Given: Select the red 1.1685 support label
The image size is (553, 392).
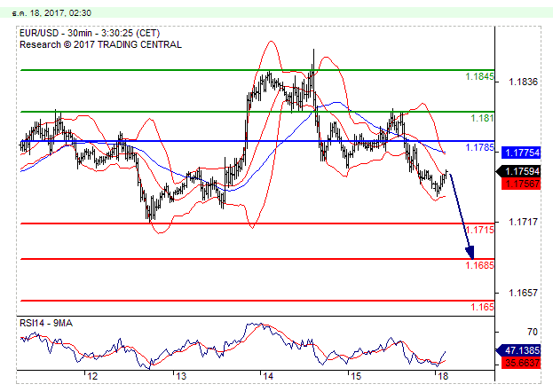Looking at the screenshot, I should tap(479, 265).
